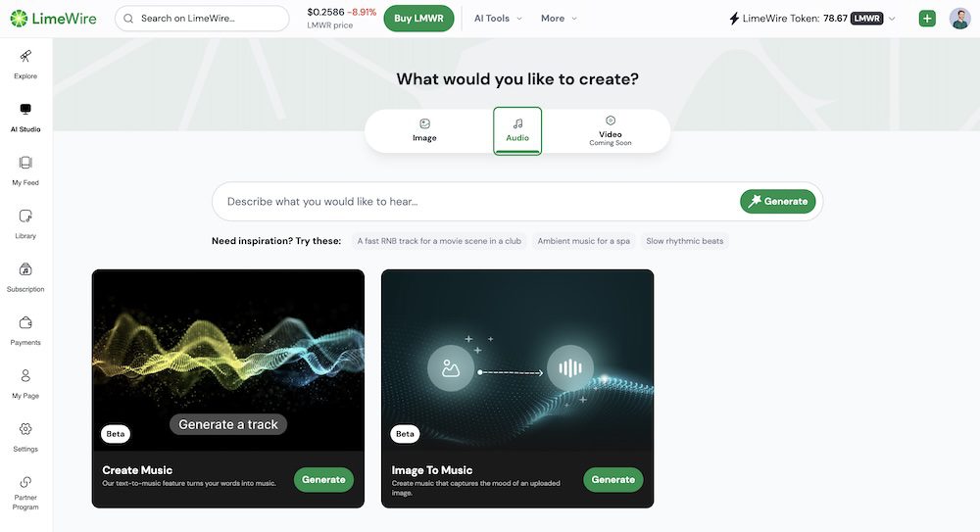Open Settings gear in sidebar
980x532 pixels.
[x=25, y=429]
